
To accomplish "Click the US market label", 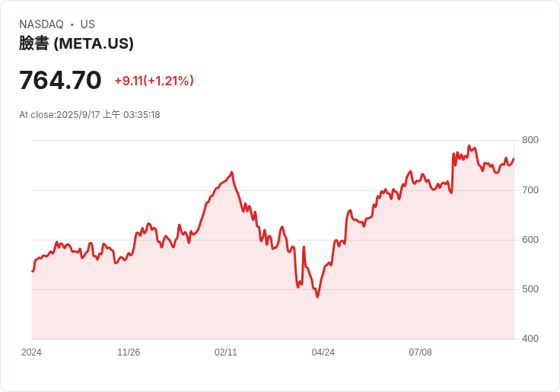I will point(87,24).
